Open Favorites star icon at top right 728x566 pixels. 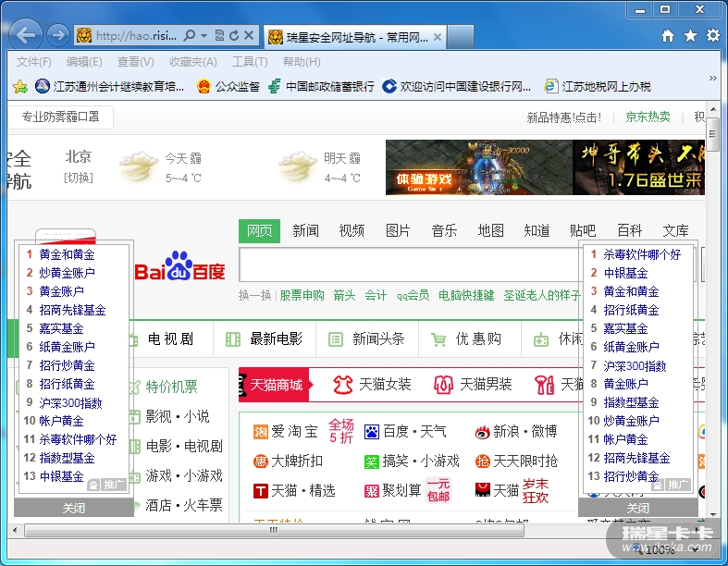tap(690, 36)
